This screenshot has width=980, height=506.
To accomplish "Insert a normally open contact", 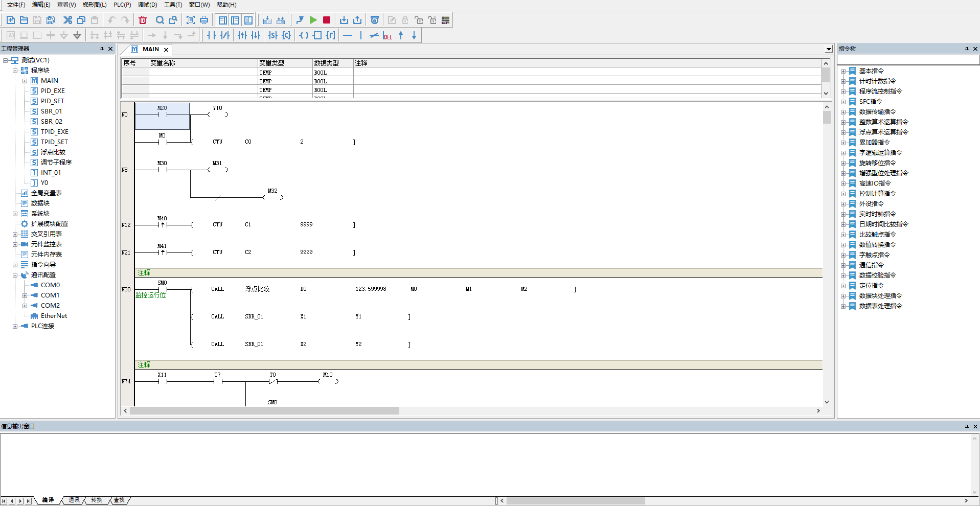I will [211, 35].
